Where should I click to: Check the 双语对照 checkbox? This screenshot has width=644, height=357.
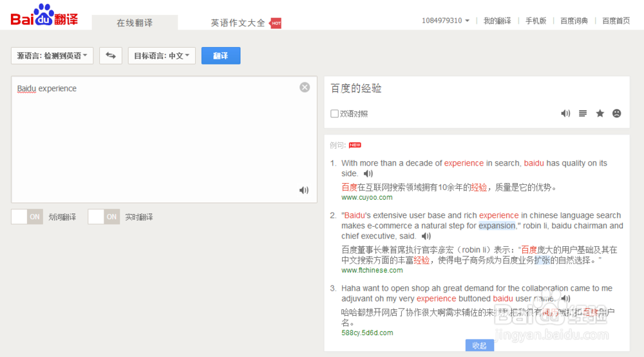click(334, 114)
